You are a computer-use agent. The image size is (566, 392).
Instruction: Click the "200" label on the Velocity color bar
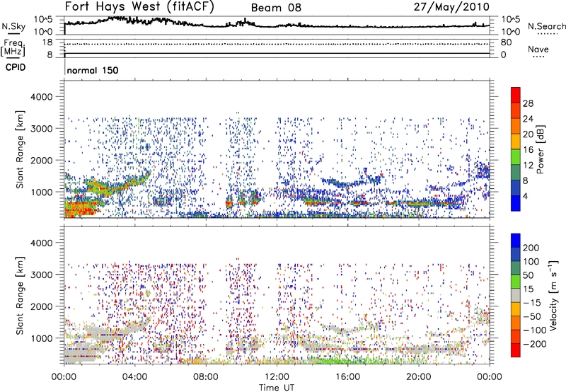tap(531, 248)
